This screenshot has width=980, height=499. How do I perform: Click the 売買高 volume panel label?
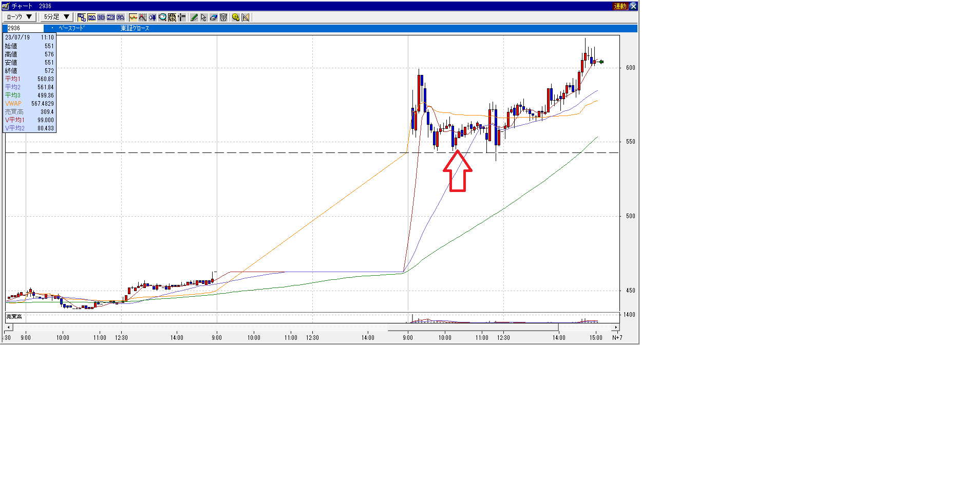tap(14, 317)
